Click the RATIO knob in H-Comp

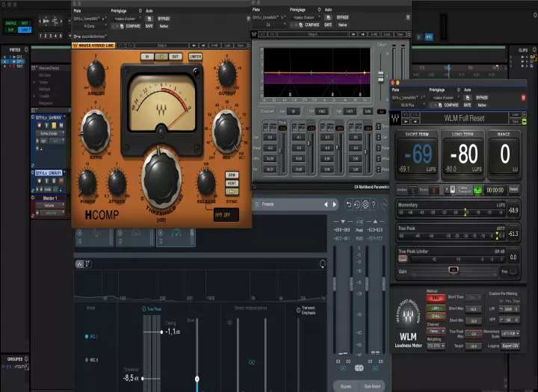coord(95,131)
